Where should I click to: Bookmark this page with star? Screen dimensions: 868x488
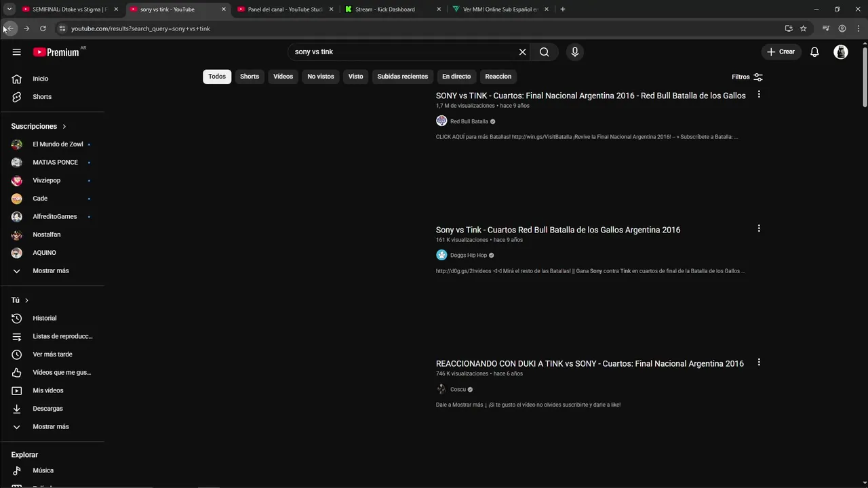click(x=804, y=28)
